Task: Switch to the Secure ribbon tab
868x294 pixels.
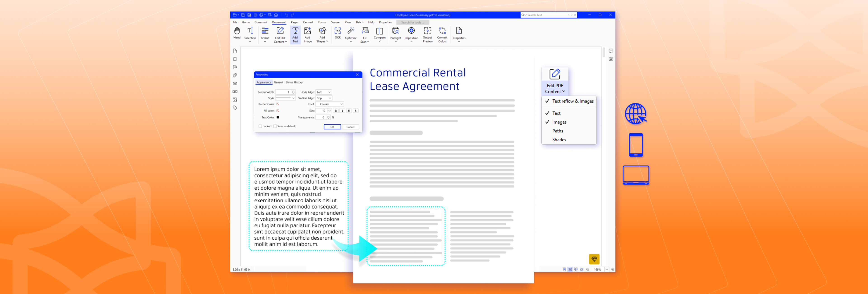Action: pyautogui.click(x=335, y=22)
